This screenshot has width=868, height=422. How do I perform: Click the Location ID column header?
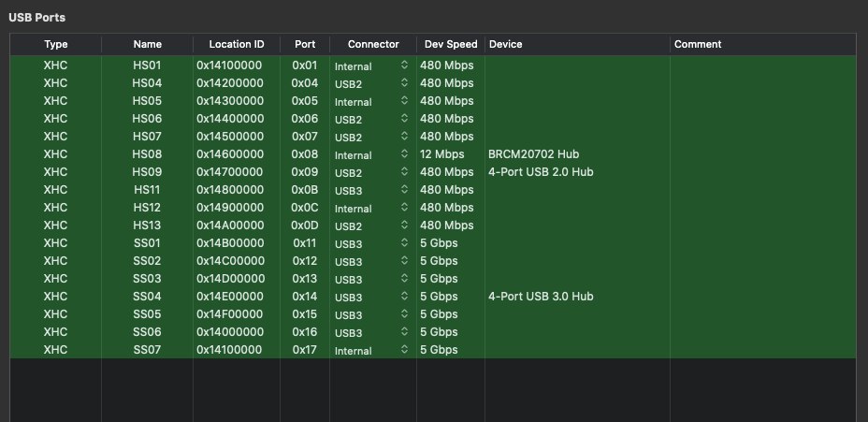237,44
